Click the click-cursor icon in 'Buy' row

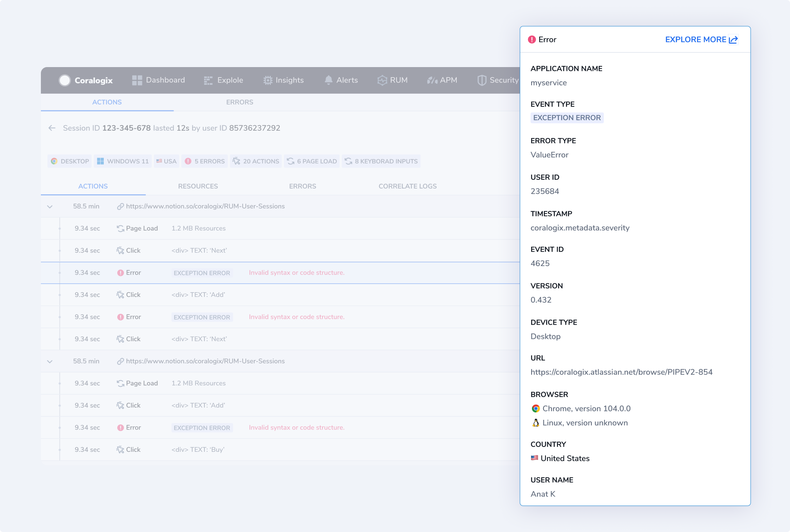tap(120, 450)
